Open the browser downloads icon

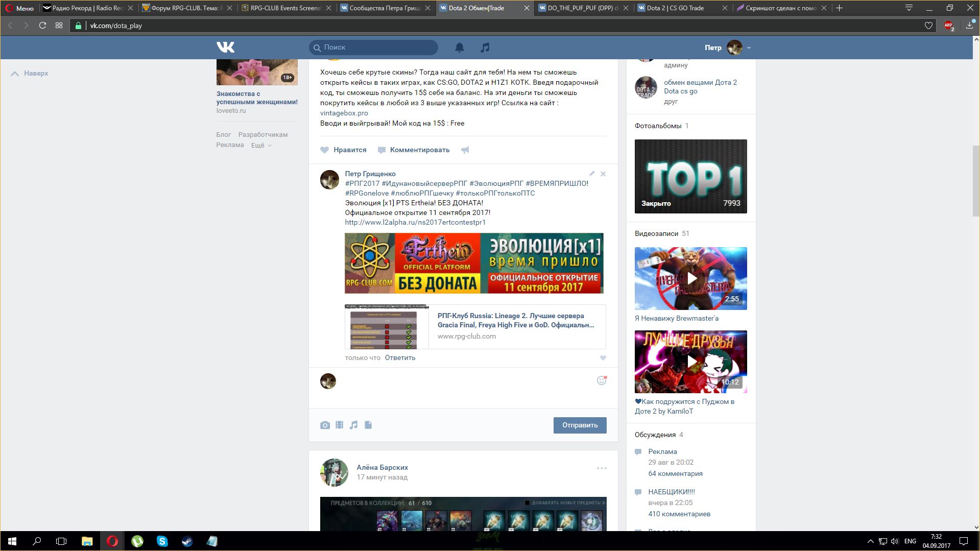[970, 26]
